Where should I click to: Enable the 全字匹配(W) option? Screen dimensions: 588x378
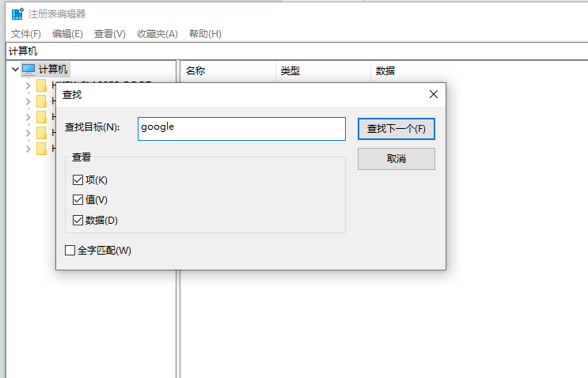(70, 250)
